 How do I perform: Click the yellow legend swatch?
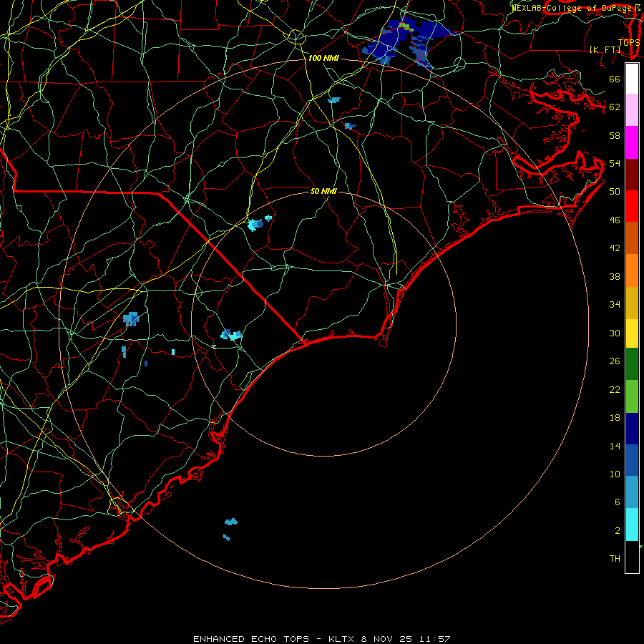632,333
